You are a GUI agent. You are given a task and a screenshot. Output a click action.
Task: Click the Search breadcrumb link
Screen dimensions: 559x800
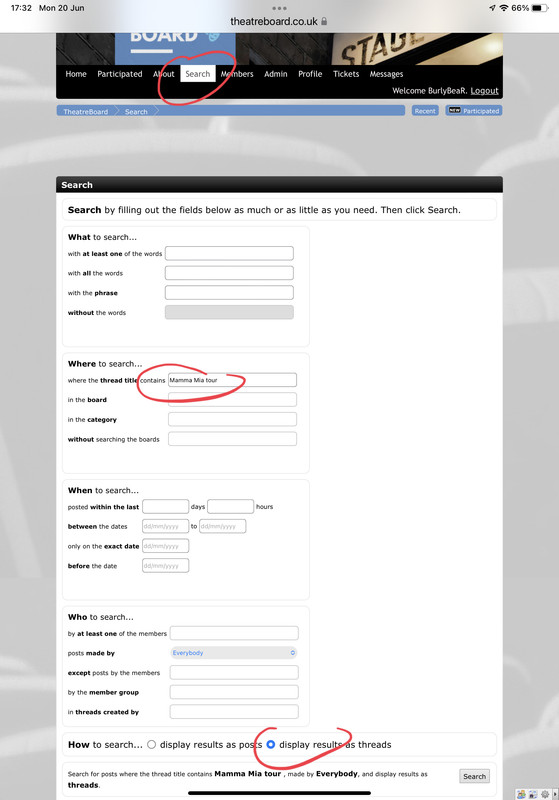(136, 111)
